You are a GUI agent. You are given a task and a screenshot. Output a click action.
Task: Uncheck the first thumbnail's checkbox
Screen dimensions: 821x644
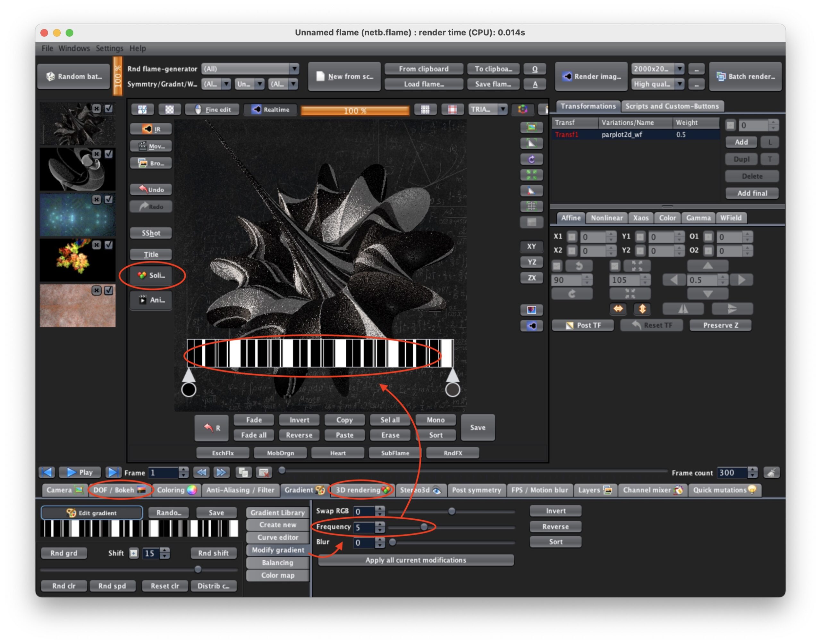click(x=109, y=109)
